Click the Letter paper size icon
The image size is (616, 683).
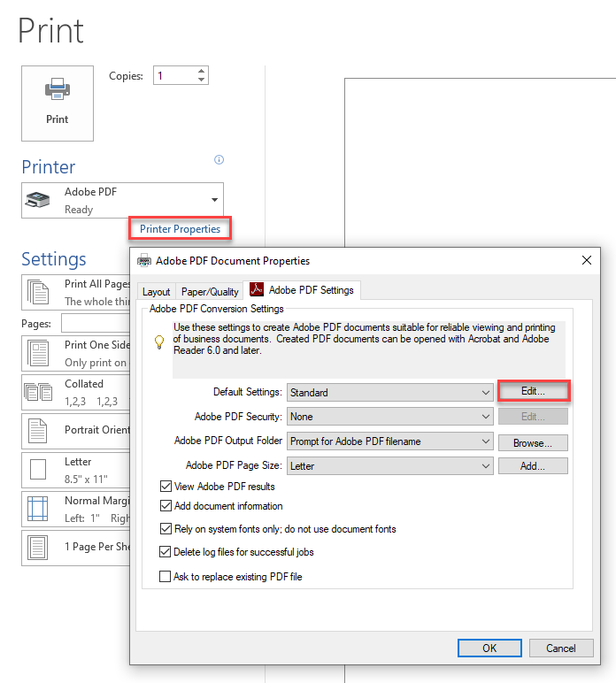click(38, 470)
